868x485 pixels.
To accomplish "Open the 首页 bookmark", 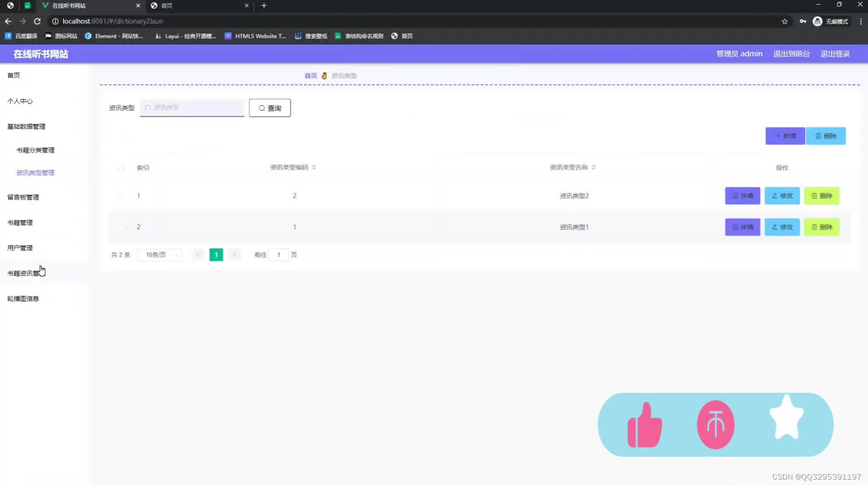I will point(402,36).
